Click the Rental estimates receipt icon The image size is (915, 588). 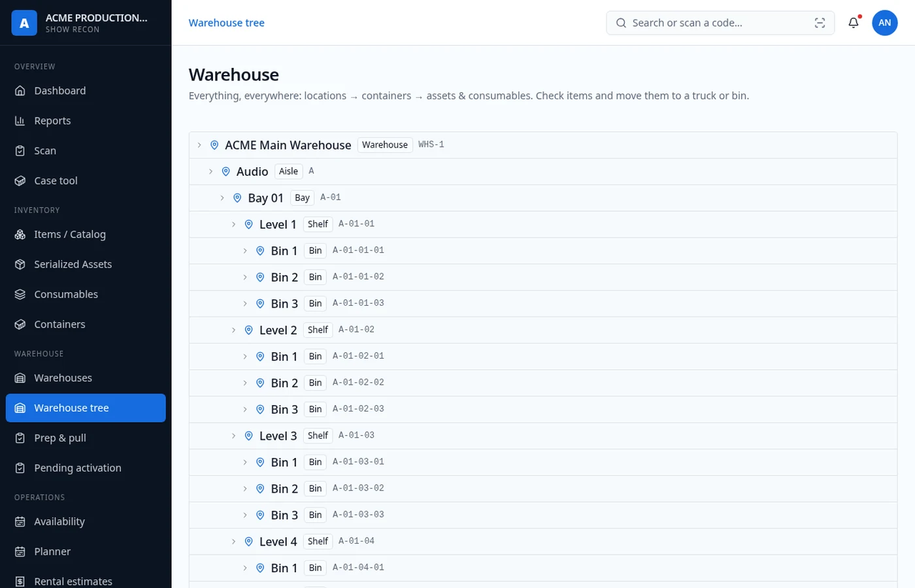click(20, 581)
